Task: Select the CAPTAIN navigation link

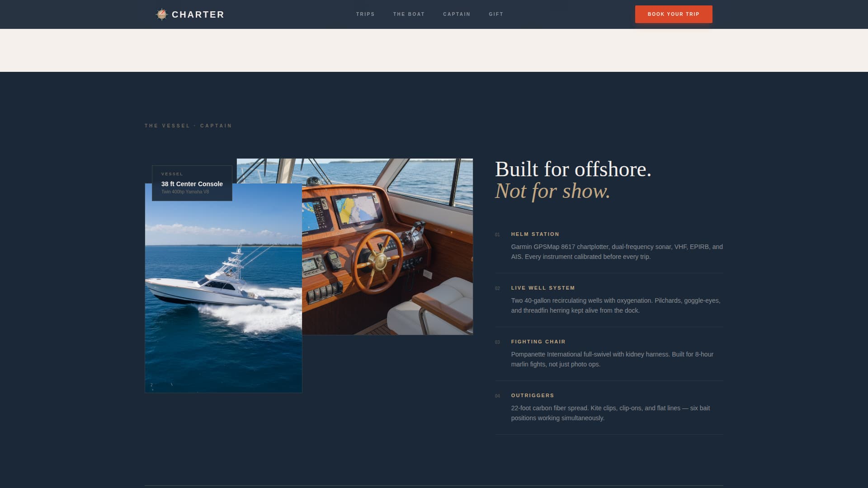Action: [x=457, y=14]
